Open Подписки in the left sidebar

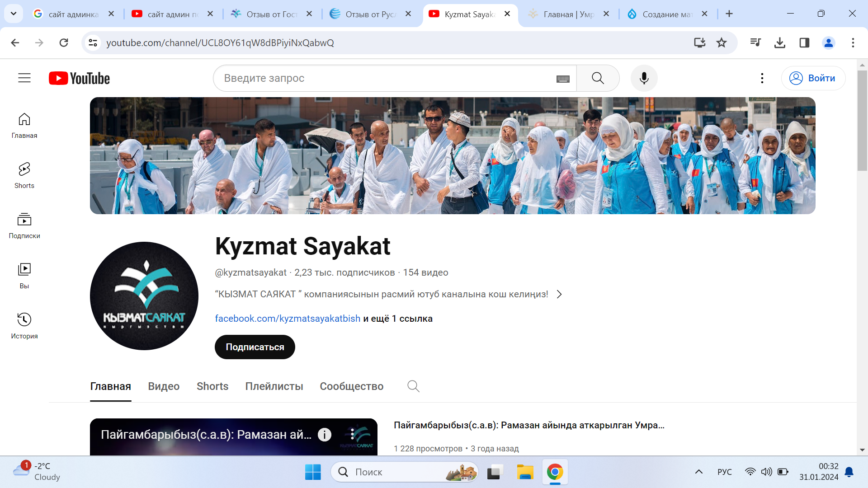(x=24, y=226)
